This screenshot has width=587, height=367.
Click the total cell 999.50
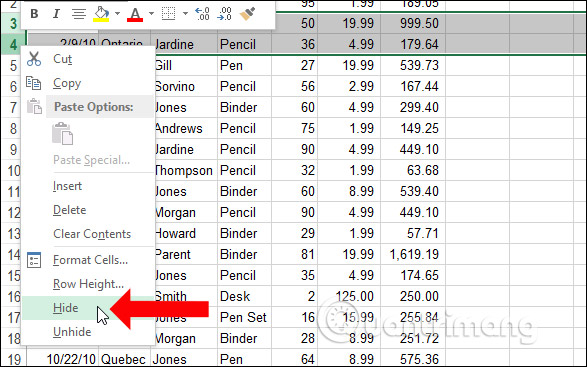413,23
